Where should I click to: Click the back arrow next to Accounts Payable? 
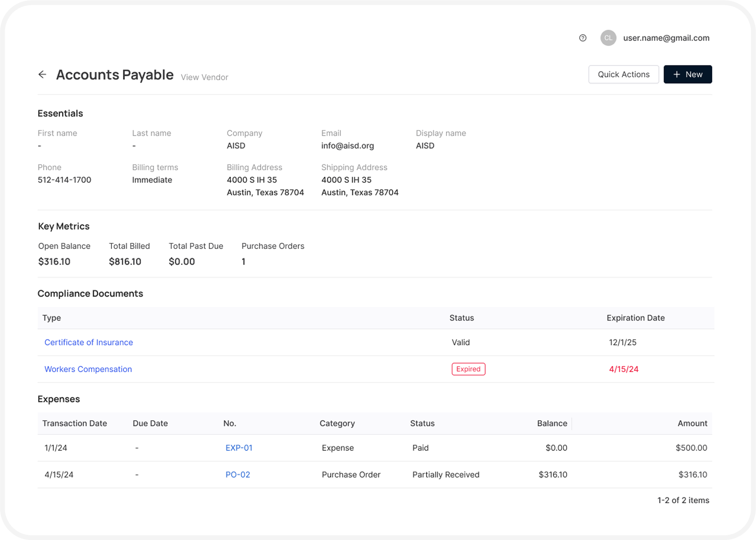click(x=42, y=74)
